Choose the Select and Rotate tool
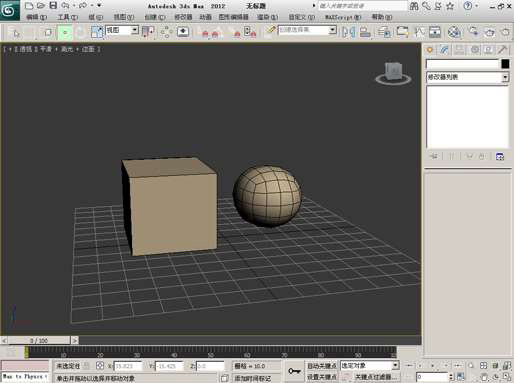The image size is (514, 383). tap(80, 32)
